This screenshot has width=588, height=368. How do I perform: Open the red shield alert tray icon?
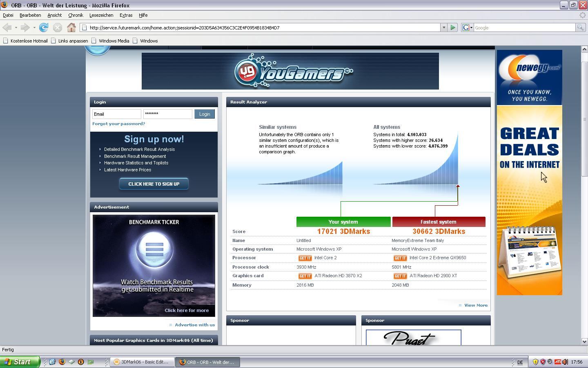(543, 362)
